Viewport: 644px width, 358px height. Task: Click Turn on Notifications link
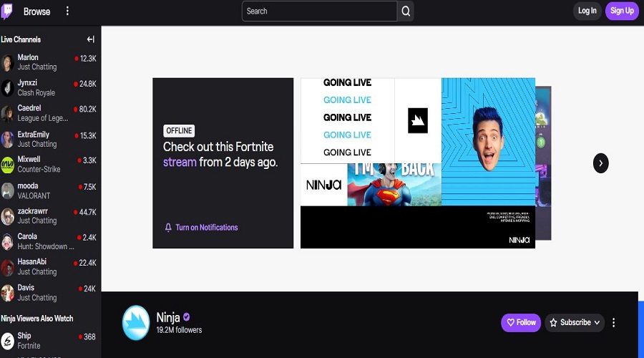point(207,228)
